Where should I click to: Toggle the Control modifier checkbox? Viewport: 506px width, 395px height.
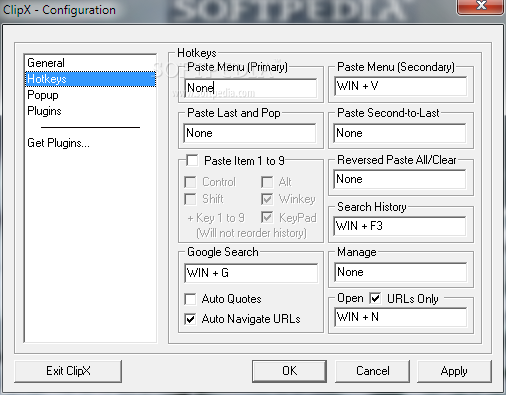coord(190,182)
